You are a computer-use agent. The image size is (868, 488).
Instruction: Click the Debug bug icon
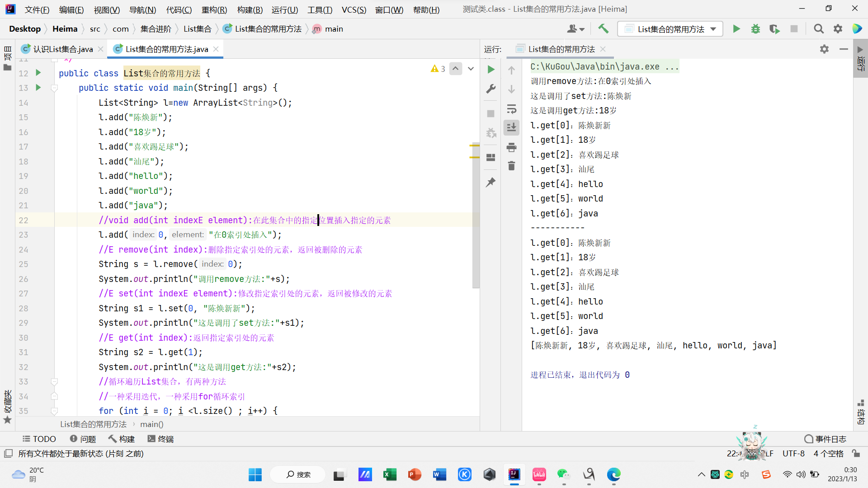pyautogui.click(x=755, y=29)
